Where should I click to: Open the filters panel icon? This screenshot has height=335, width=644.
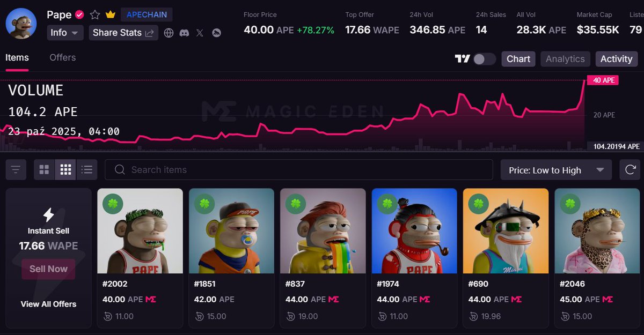pos(16,170)
